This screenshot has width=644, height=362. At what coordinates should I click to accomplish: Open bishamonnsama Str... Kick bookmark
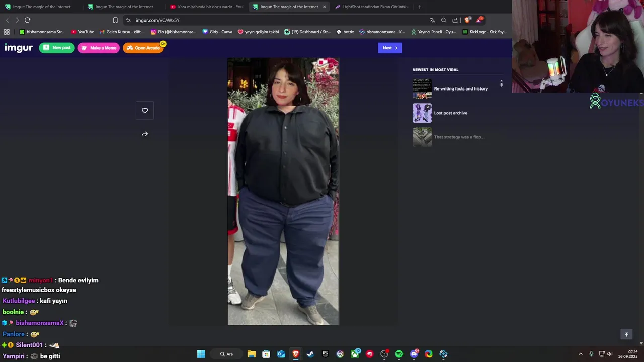coord(42,32)
